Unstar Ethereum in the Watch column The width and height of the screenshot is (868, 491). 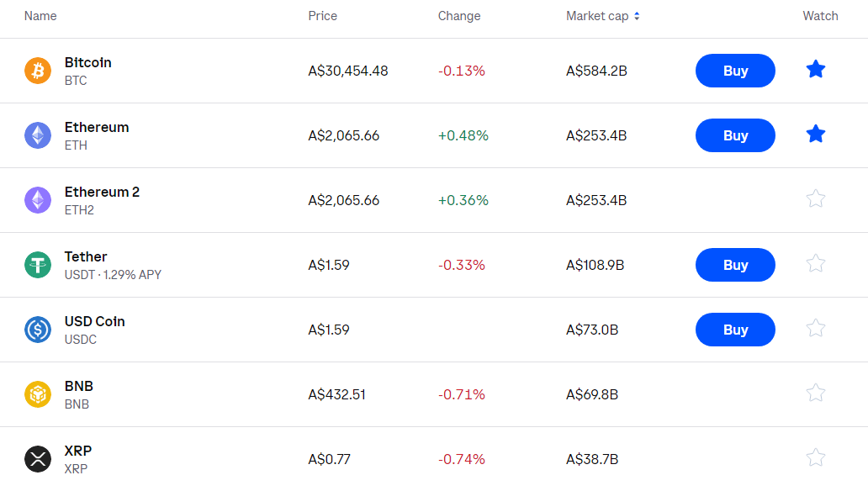pos(815,135)
